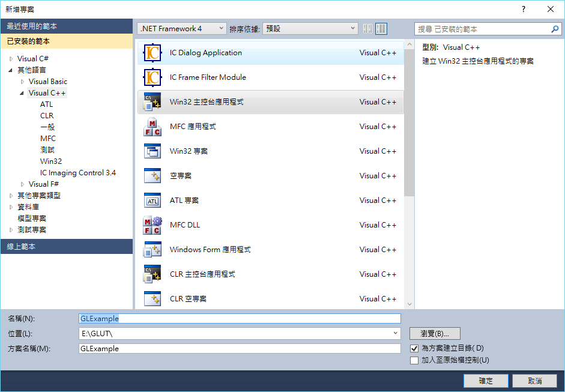
Task: Click the Win32 專案 window icon
Action: tap(153, 151)
